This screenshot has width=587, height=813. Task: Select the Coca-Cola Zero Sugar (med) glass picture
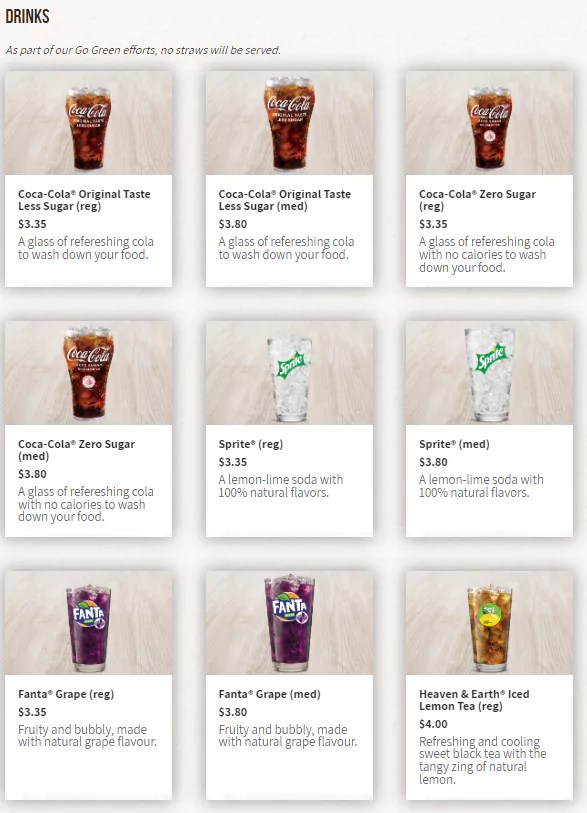click(88, 373)
